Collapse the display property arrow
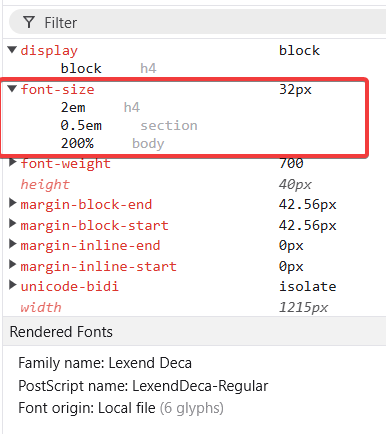Image resolution: width=386 pixels, height=434 pixels. pos(12,50)
